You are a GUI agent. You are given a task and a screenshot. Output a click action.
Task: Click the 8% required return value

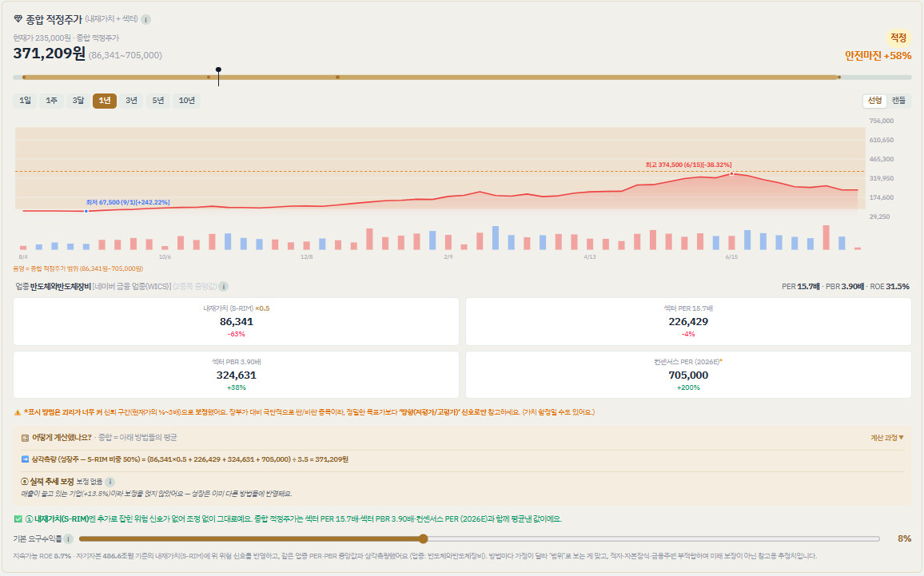(904, 539)
